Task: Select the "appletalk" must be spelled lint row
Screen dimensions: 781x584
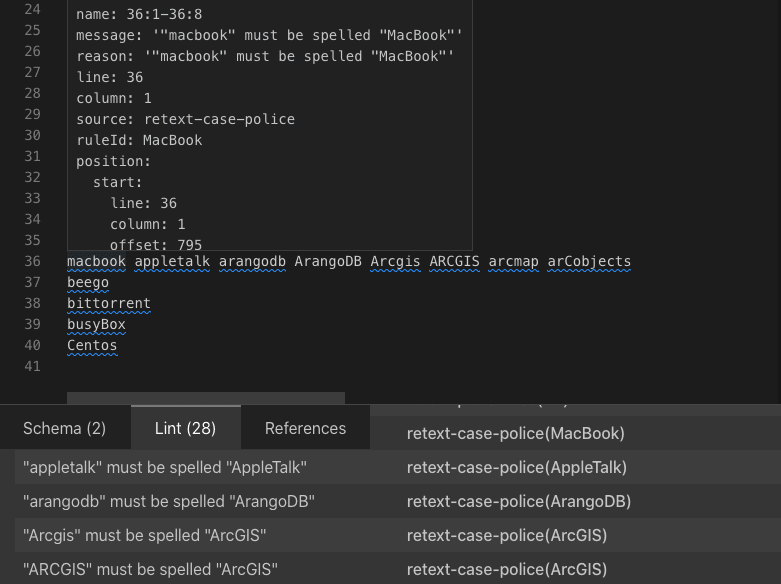Action: [398, 467]
